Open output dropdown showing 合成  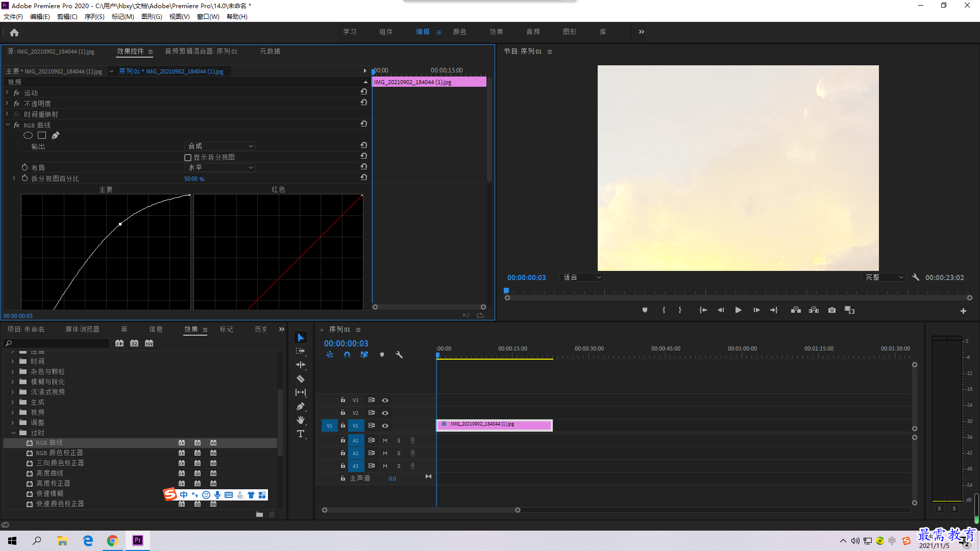(219, 146)
